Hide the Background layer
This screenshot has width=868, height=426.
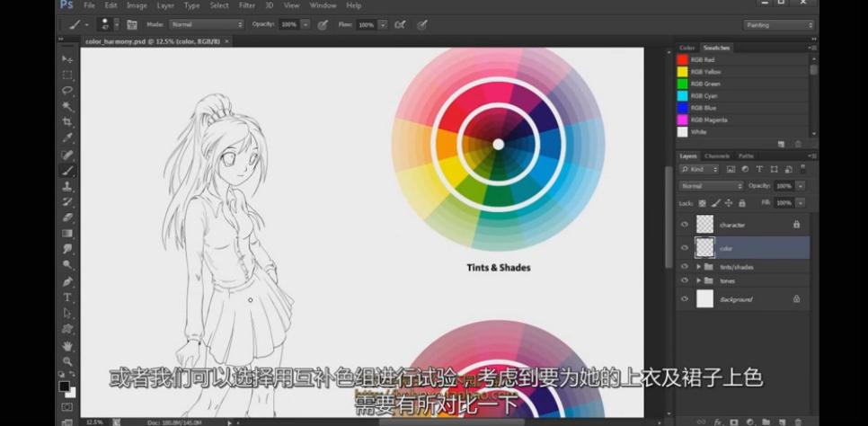[x=685, y=299]
